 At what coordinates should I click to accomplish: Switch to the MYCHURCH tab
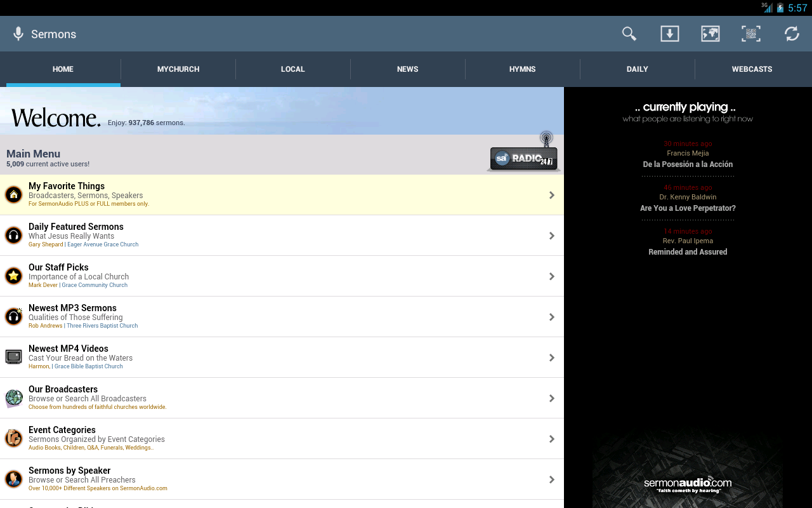pyautogui.click(x=178, y=69)
